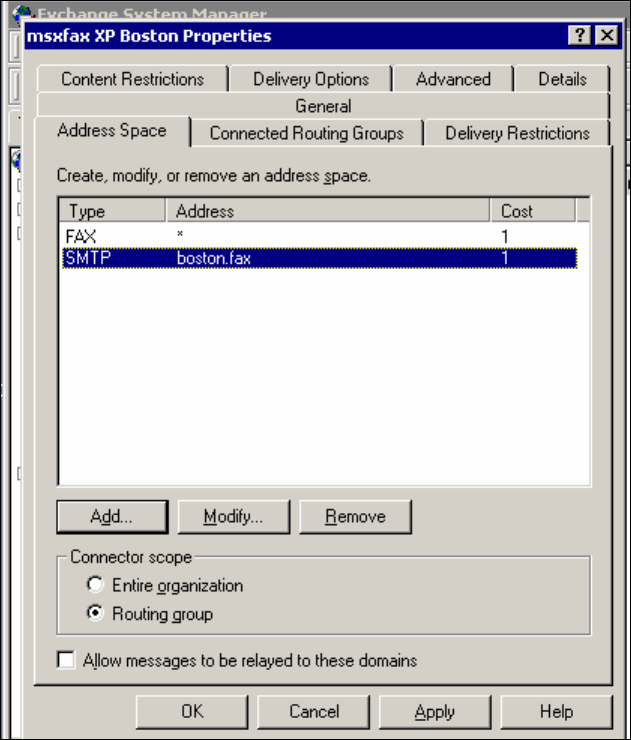
Task: Open the Content Restrictions tab
Action: click(x=133, y=79)
